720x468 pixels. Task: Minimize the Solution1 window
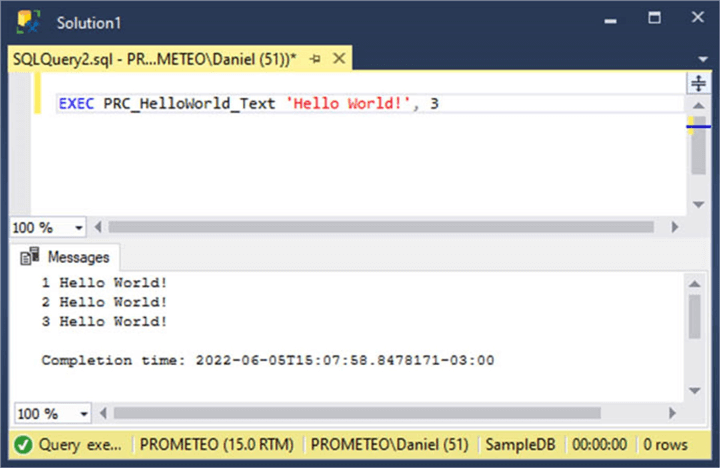click(610, 21)
